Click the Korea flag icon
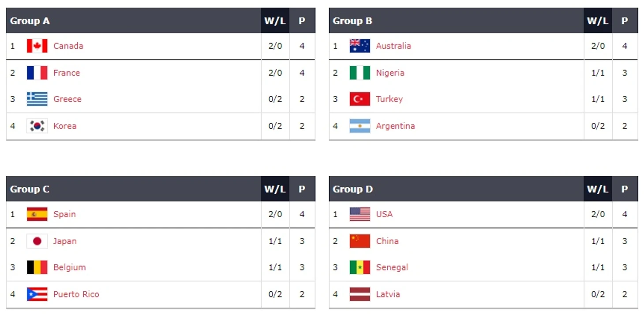Screen dimensions: 644x314 coord(37,126)
